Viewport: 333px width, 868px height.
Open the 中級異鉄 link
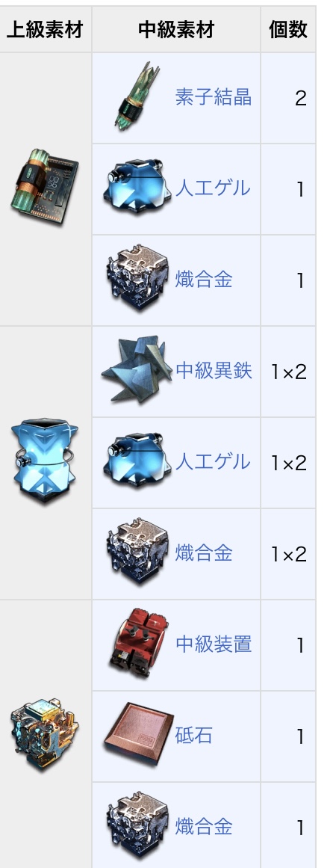[x=214, y=371]
